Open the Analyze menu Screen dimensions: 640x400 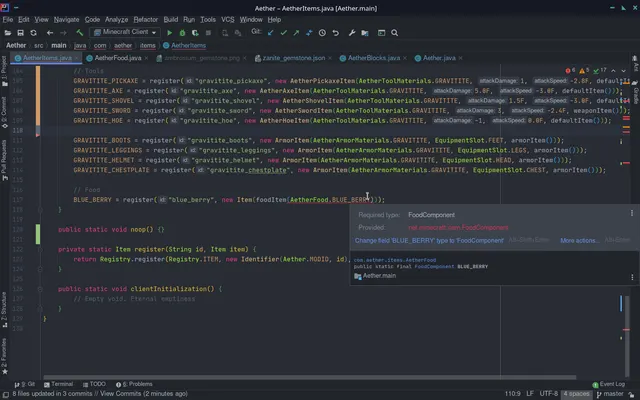coord(116,20)
